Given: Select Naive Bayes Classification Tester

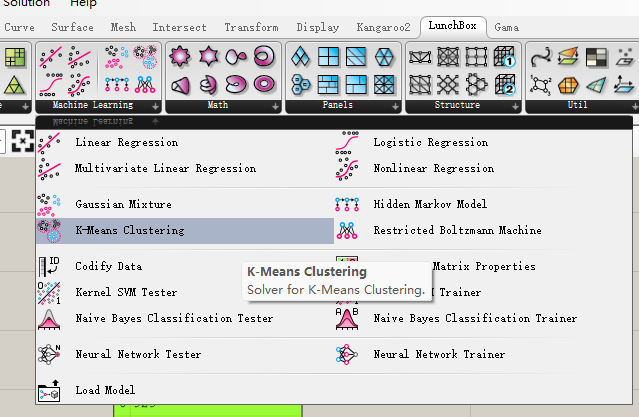Looking at the screenshot, I should (185, 318).
